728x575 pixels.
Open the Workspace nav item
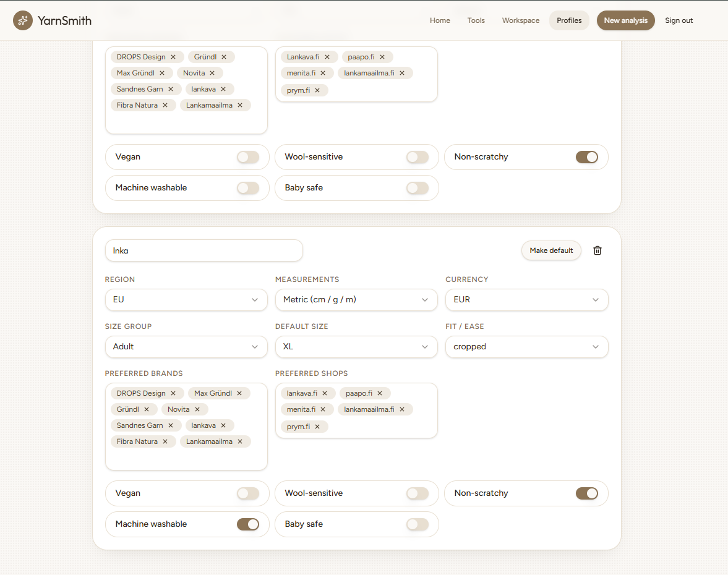coord(520,20)
